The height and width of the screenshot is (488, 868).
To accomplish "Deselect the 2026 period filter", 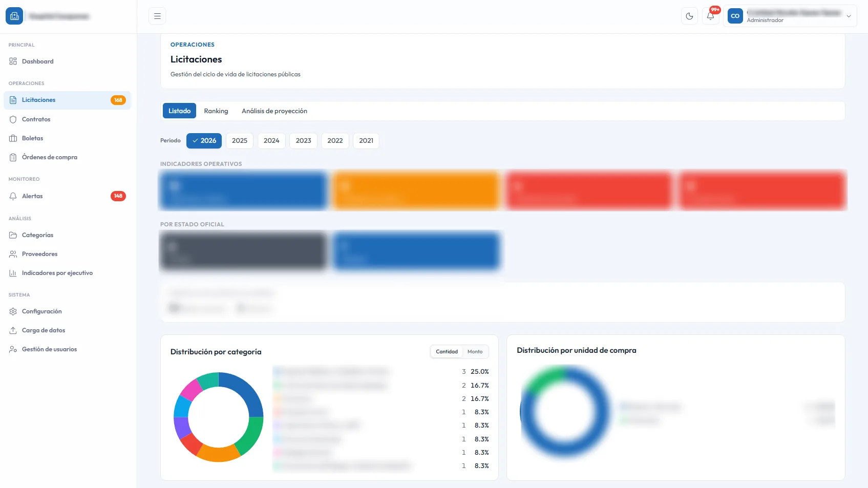I will point(204,140).
